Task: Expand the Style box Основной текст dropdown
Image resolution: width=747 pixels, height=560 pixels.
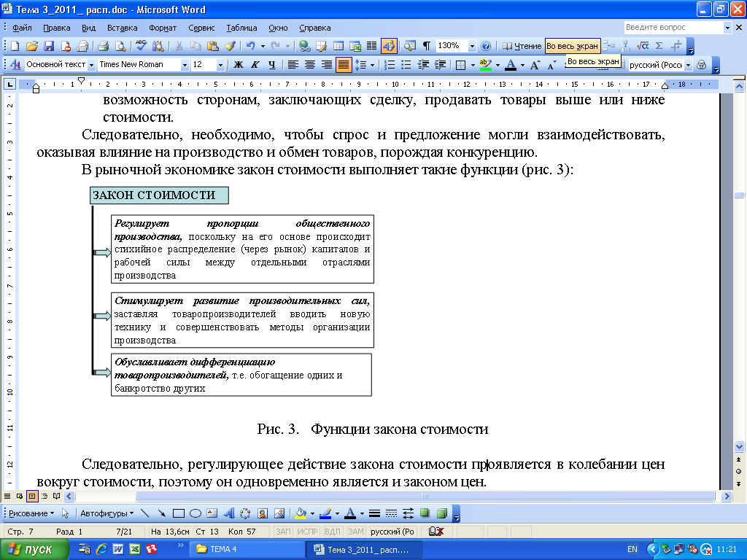Action: pyautogui.click(x=91, y=65)
